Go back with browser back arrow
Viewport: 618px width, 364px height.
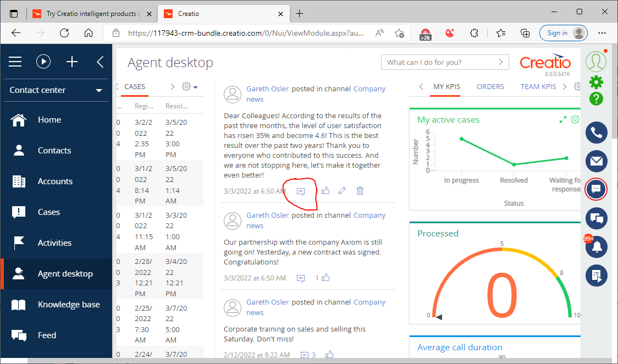tap(16, 33)
